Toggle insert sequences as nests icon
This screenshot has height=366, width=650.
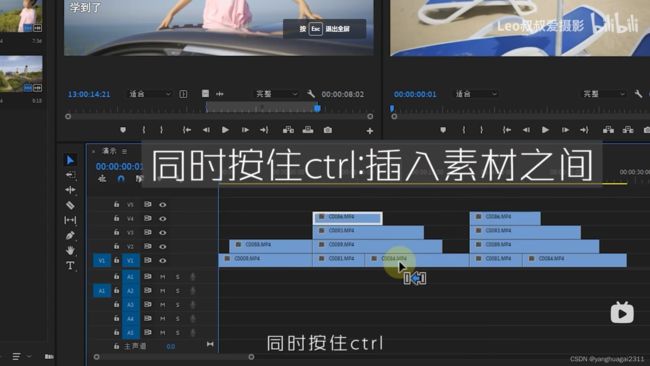click(102, 179)
